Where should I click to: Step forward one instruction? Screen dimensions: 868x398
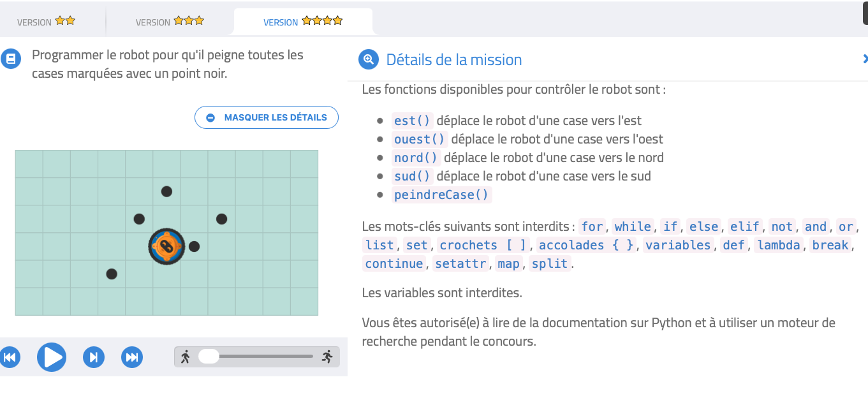(x=94, y=357)
